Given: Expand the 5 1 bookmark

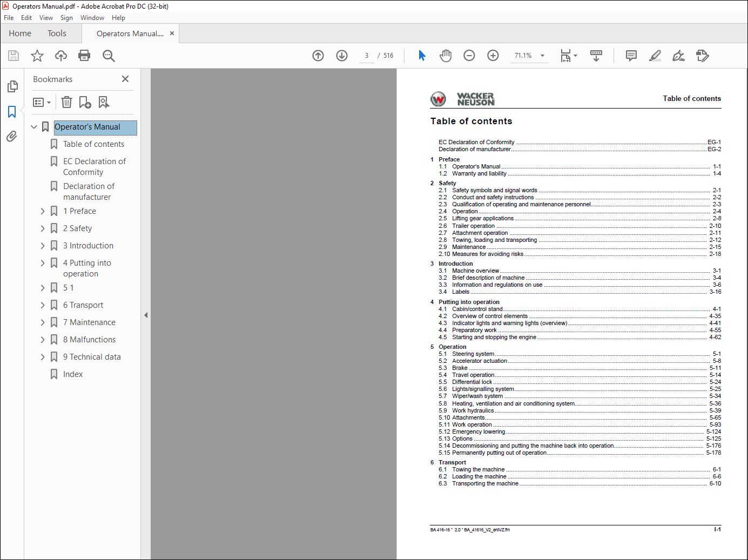Looking at the screenshot, I should (x=43, y=288).
